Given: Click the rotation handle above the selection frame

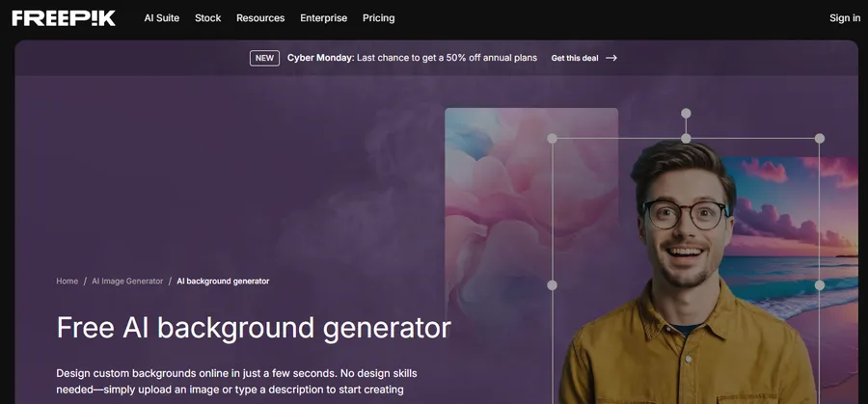Looking at the screenshot, I should tap(686, 114).
